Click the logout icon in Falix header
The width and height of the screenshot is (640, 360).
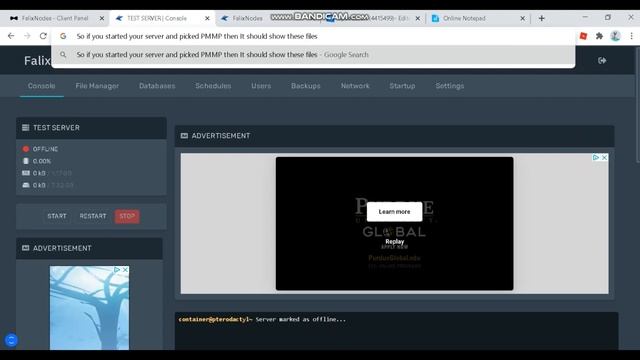click(x=602, y=60)
